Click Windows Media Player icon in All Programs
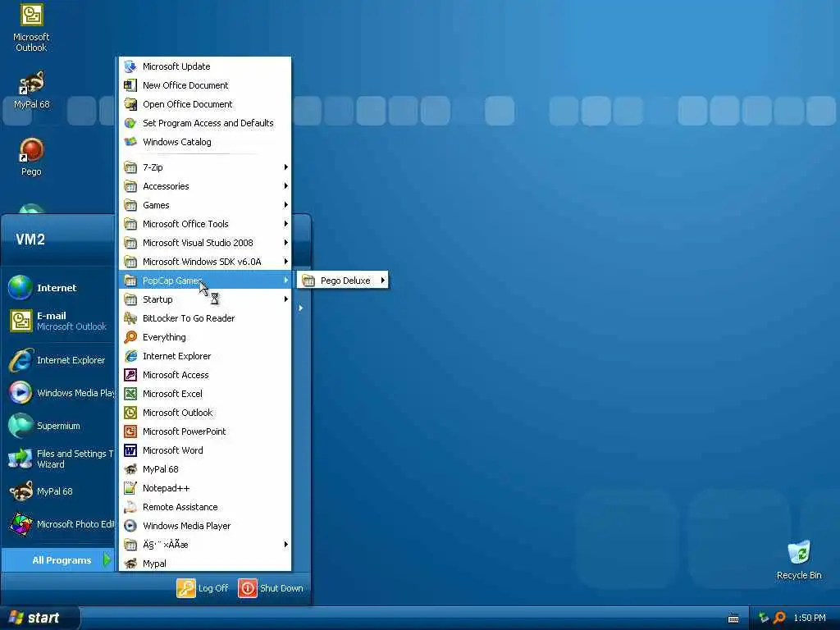 pos(130,526)
